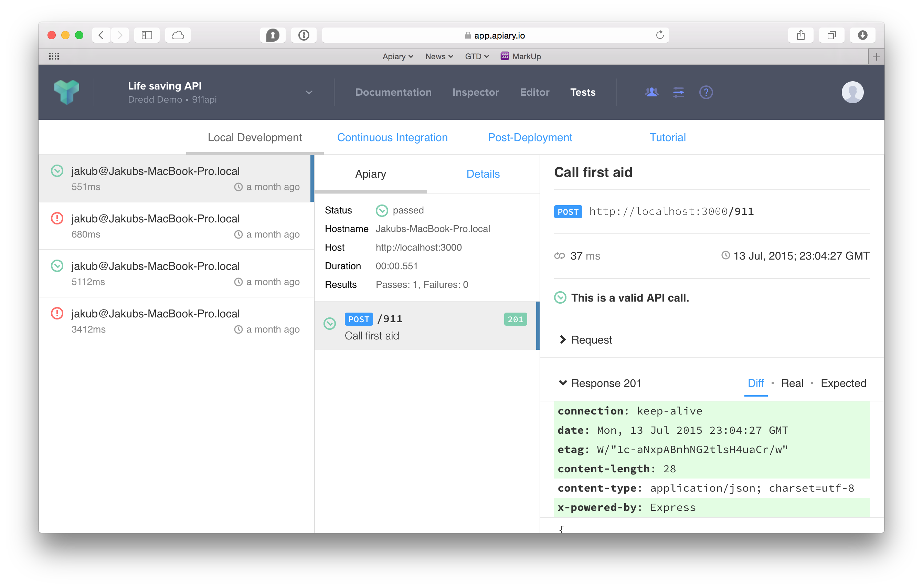
Task: Toggle to Expected response view
Action: tap(844, 383)
